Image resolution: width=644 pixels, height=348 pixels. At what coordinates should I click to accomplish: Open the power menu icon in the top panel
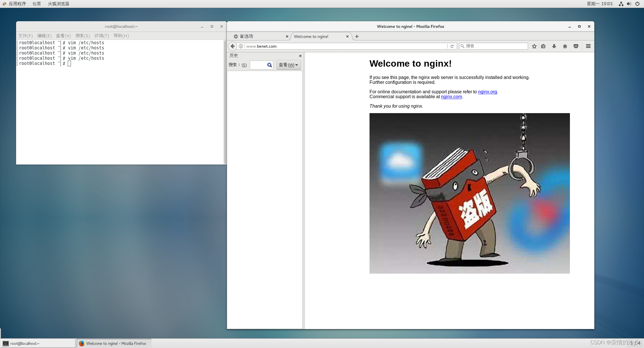click(637, 4)
